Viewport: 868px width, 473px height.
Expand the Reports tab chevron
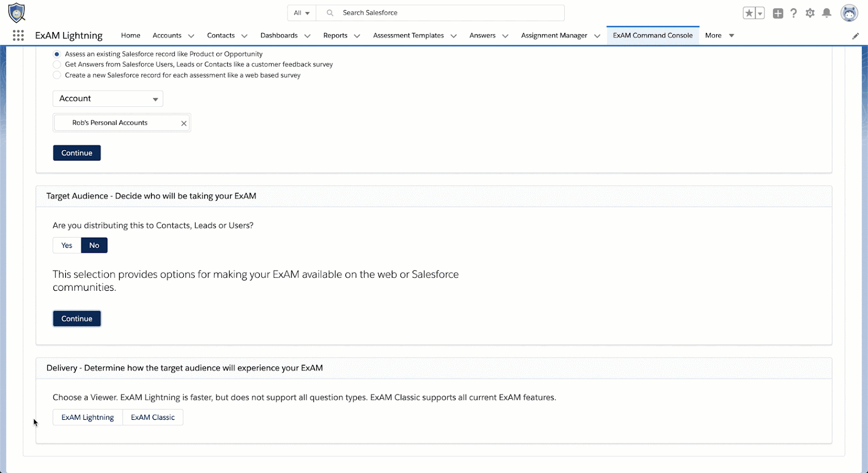tap(357, 36)
